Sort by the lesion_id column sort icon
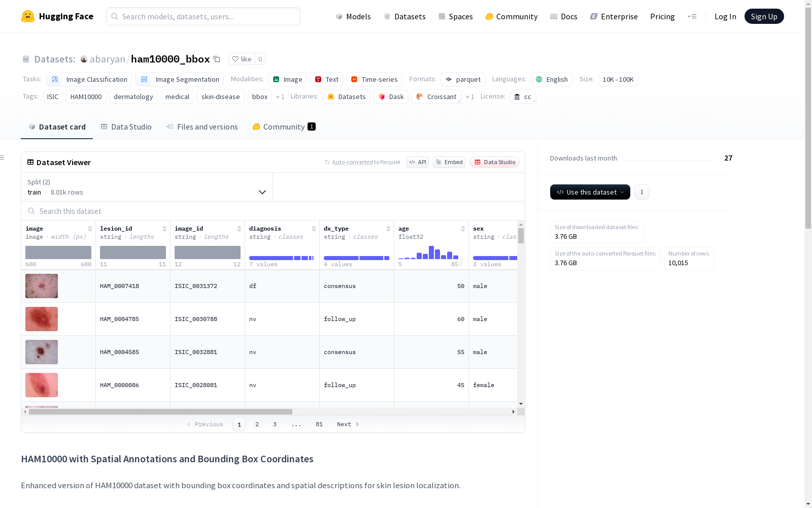 click(x=164, y=229)
